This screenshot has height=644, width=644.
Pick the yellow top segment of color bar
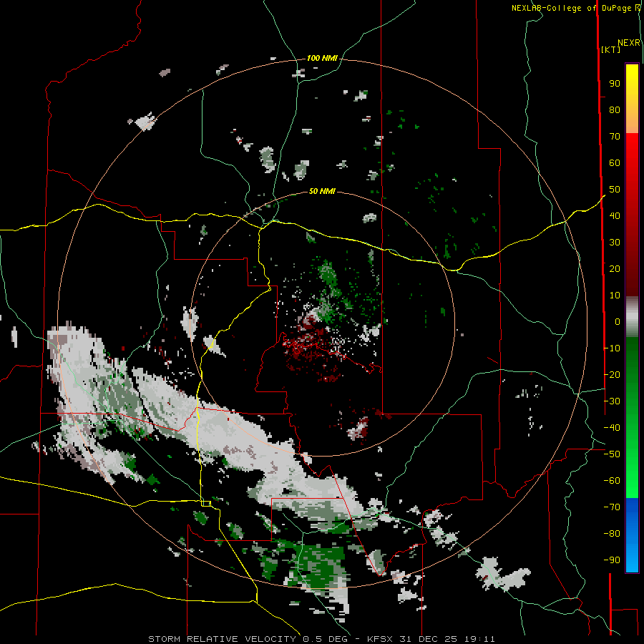(x=632, y=99)
